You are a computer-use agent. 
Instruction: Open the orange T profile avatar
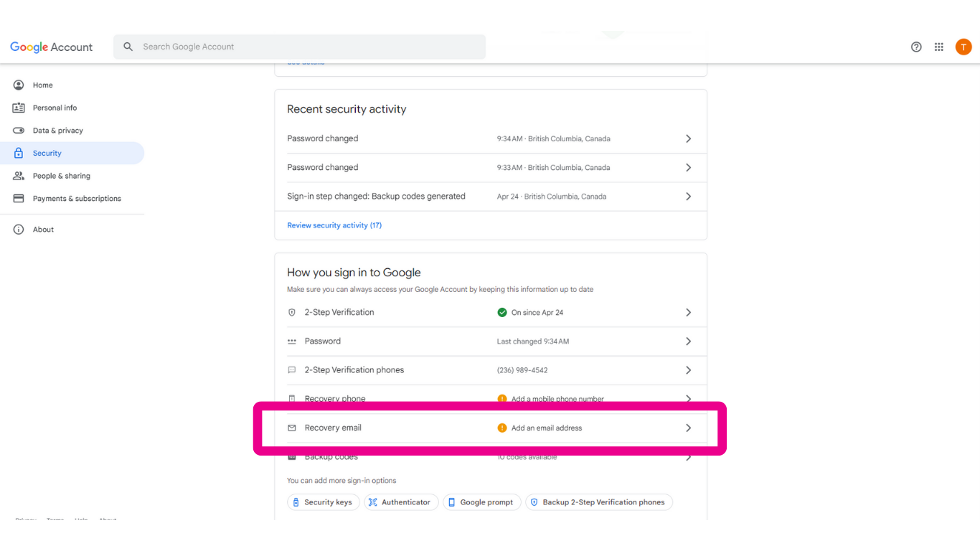click(963, 47)
